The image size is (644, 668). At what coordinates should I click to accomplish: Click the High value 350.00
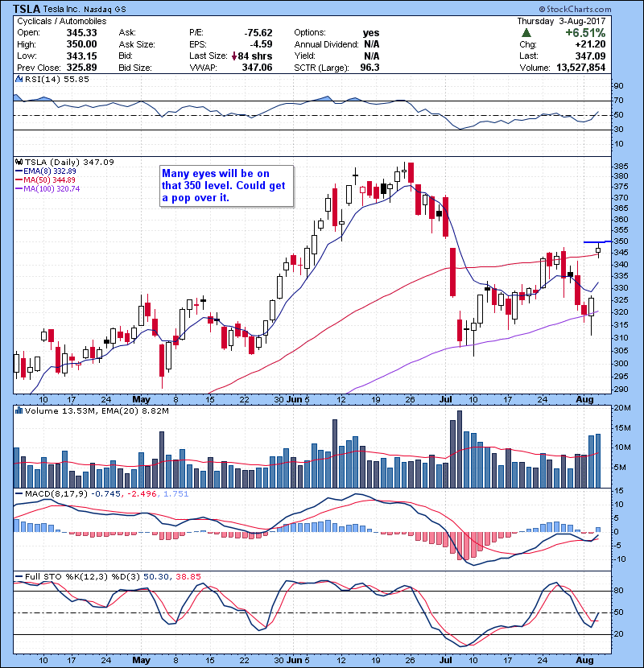[81, 44]
